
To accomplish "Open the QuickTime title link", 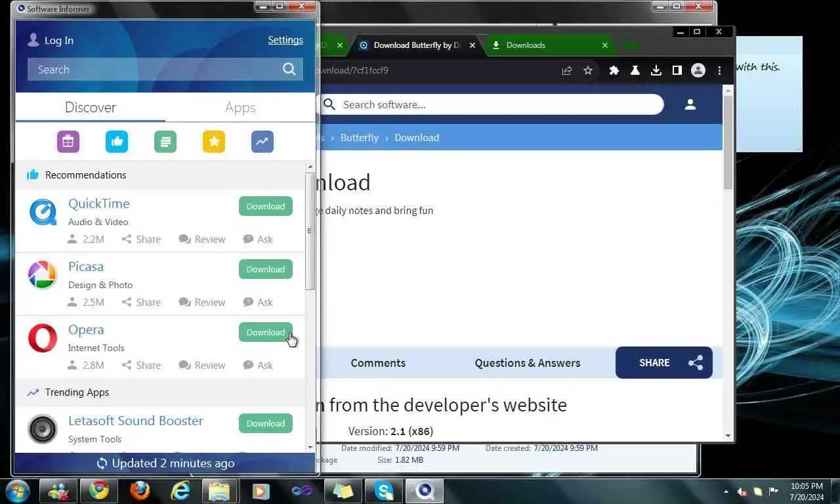I will [x=99, y=203].
